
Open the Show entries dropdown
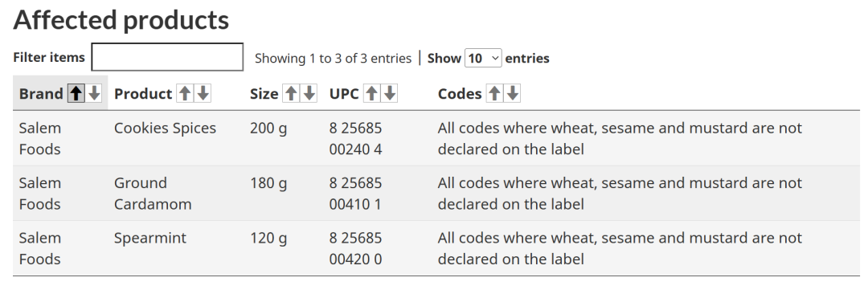click(483, 58)
